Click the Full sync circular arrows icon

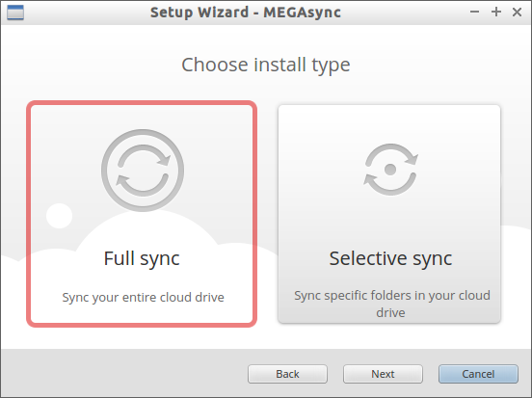click(143, 171)
